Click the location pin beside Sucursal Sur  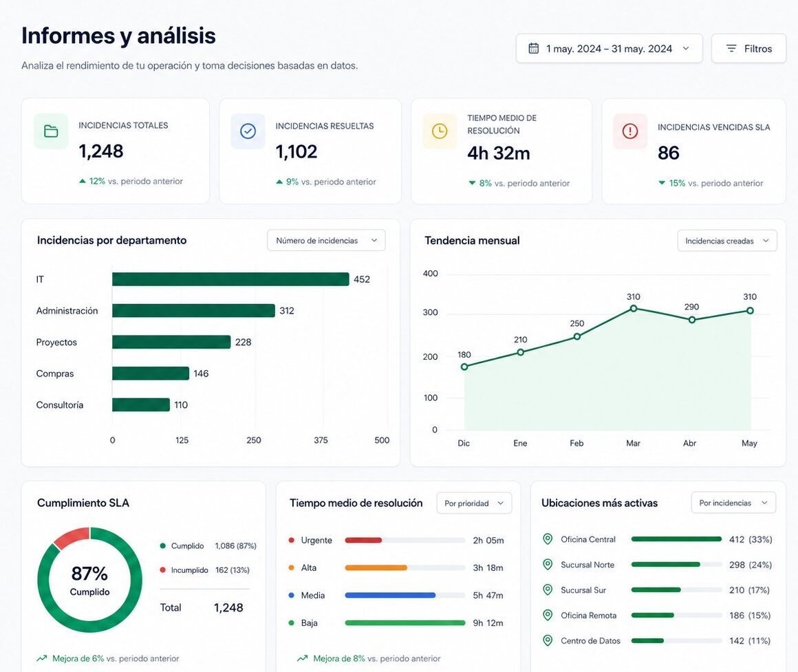548,589
